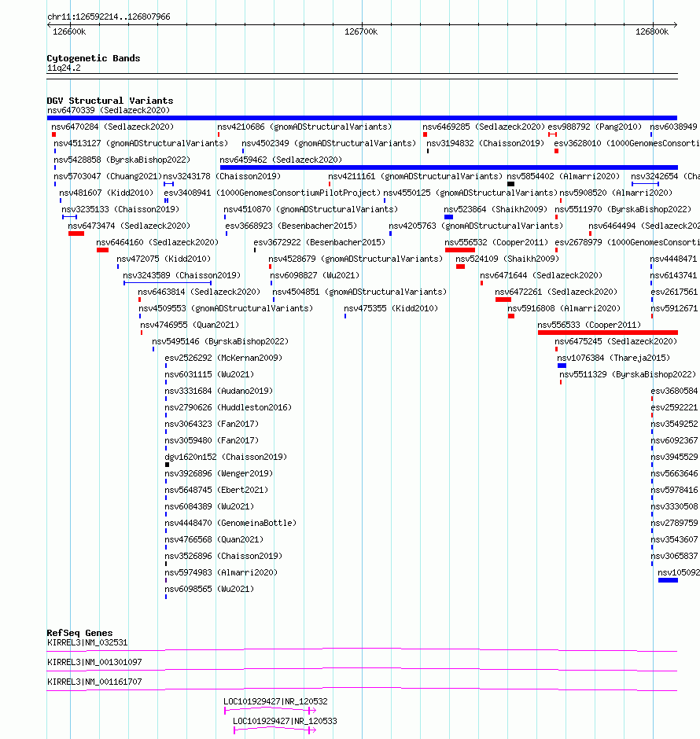Click the red nsv556533 variant bar
700x739 pixels.
608,333
